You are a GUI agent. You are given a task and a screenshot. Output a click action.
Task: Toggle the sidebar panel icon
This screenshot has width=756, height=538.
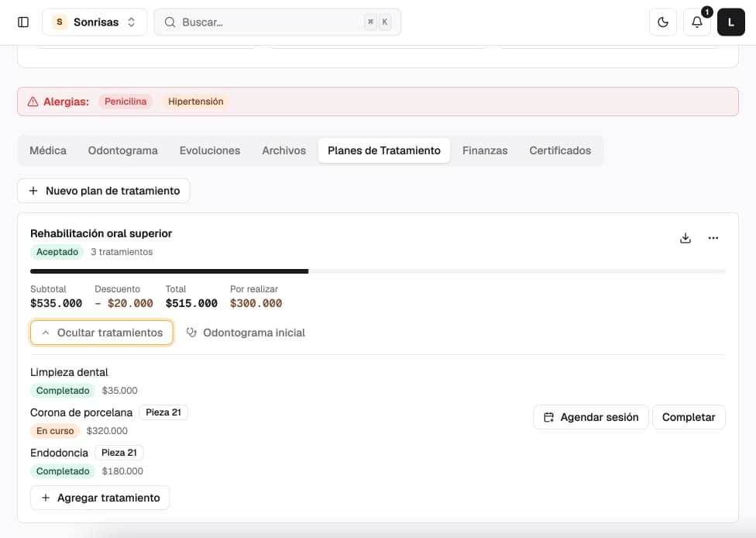23,22
